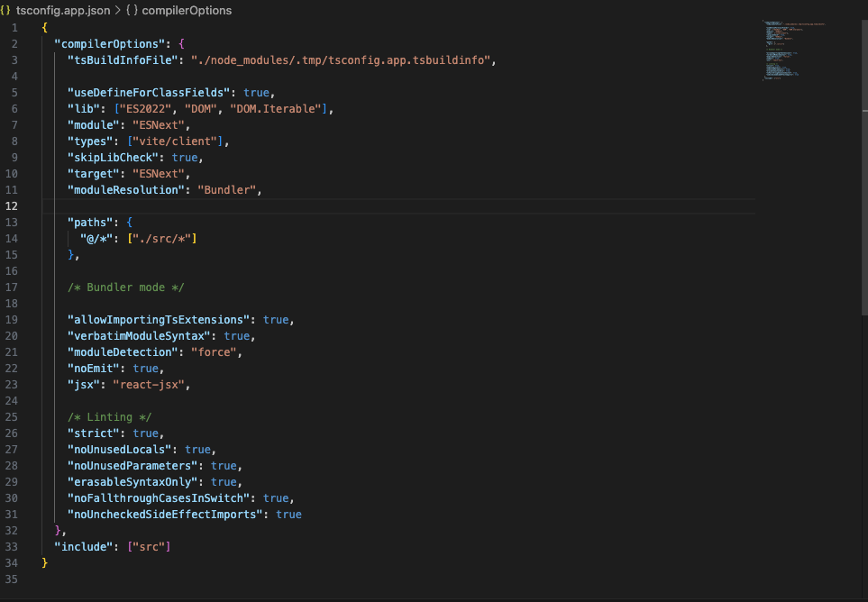Screen dimensions: 868x602
Task: Click the "react-jsx" value
Action: (149, 385)
